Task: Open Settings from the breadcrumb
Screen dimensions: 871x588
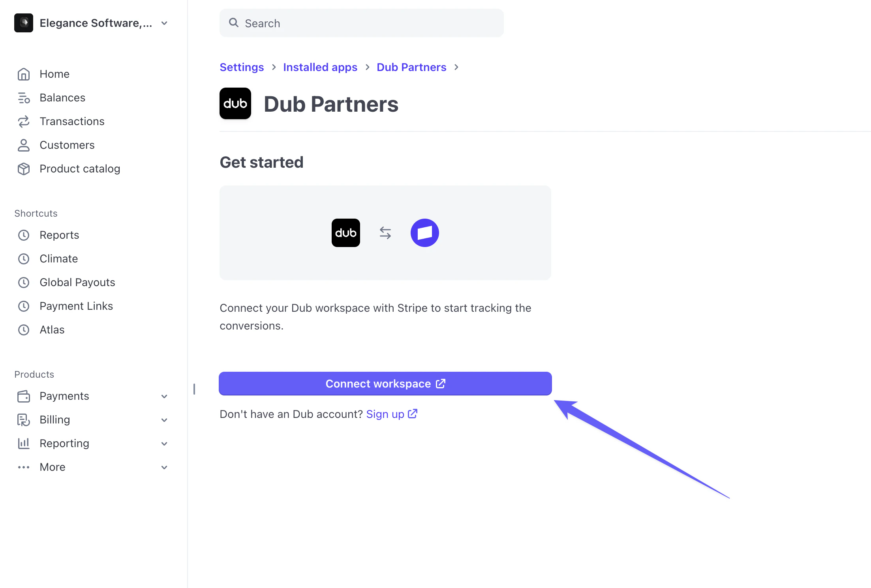Action: [242, 67]
